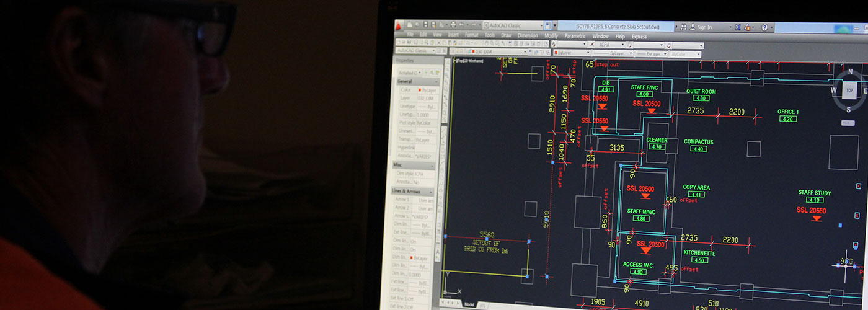The width and height of the screenshot is (868, 310).
Task: Click the Arrow 1 property row
Action: 413,200
